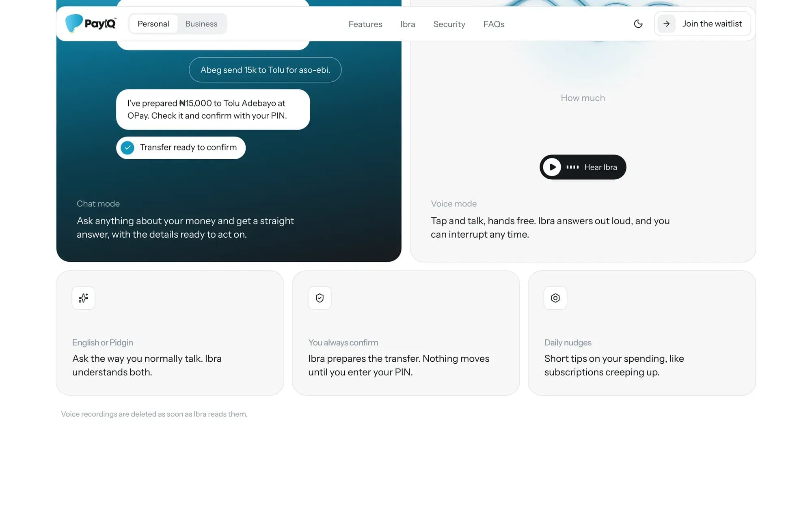Click the 'English or Pidgin' heading
812x508 pixels.
[103, 343]
